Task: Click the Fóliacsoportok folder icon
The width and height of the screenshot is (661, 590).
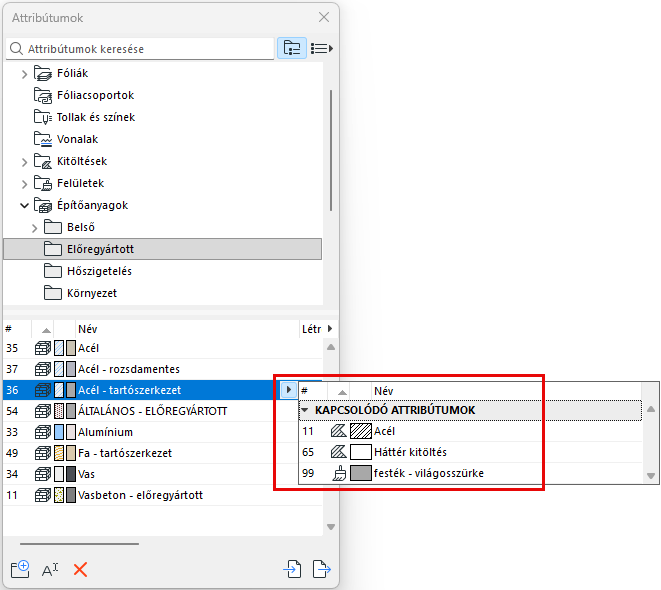Action: pyautogui.click(x=43, y=95)
